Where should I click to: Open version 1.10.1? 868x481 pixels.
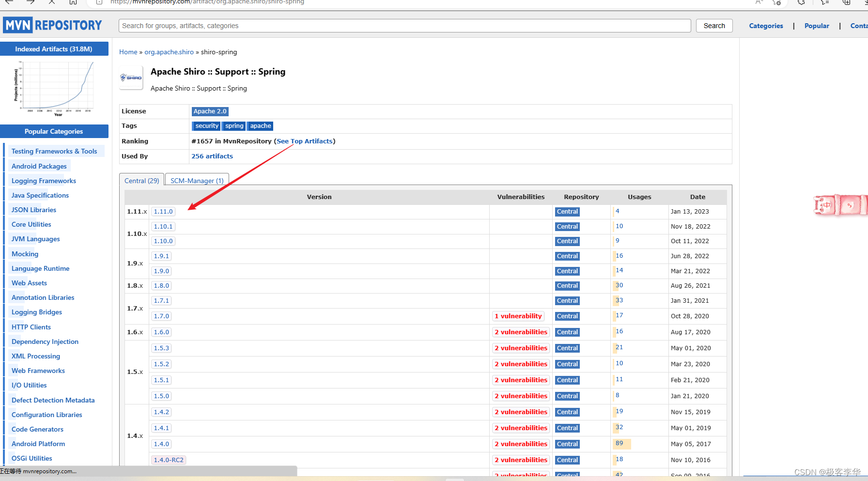pos(163,227)
